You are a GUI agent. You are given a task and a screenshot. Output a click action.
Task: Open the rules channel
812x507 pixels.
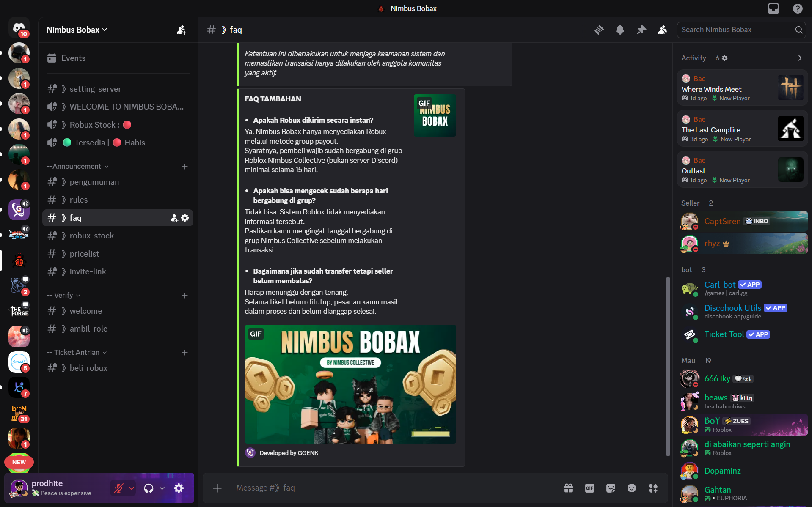coord(118,200)
